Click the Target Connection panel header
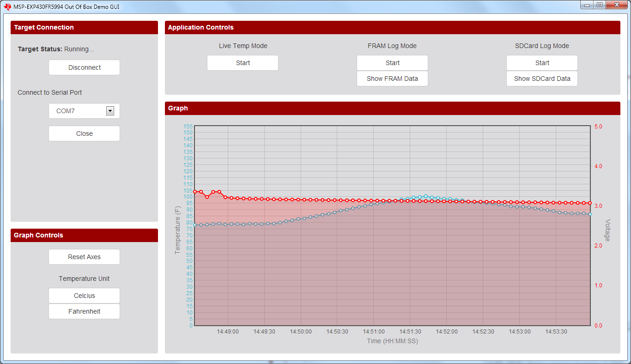 coord(84,27)
